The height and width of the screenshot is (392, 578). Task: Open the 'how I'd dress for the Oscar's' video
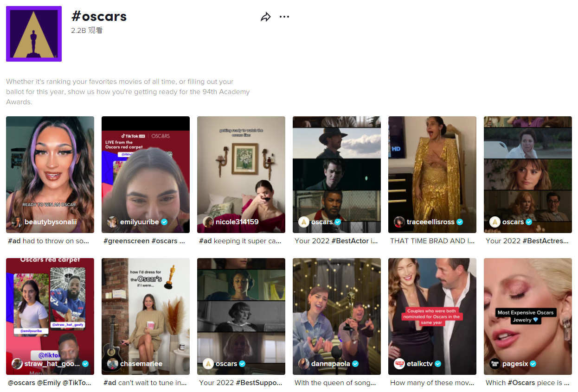click(146, 316)
